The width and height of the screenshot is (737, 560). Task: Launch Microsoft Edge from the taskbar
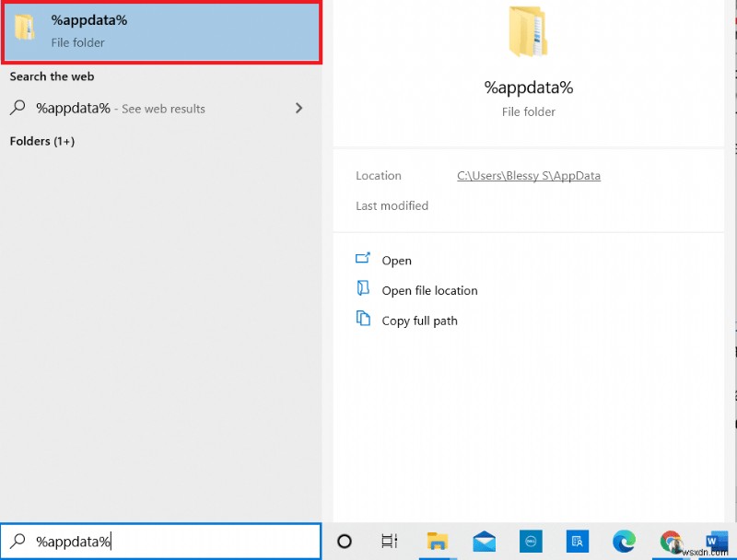pyautogui.click(x=625, y=542)
